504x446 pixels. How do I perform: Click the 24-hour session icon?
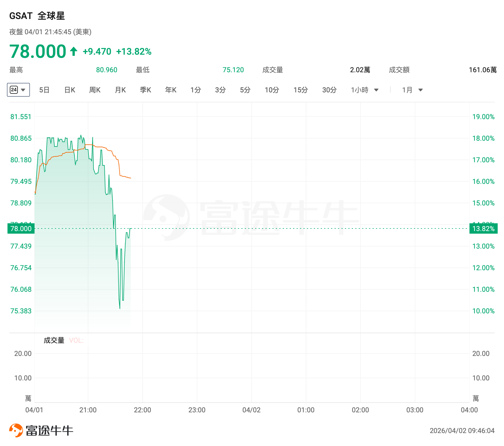[x=14, y=90]
